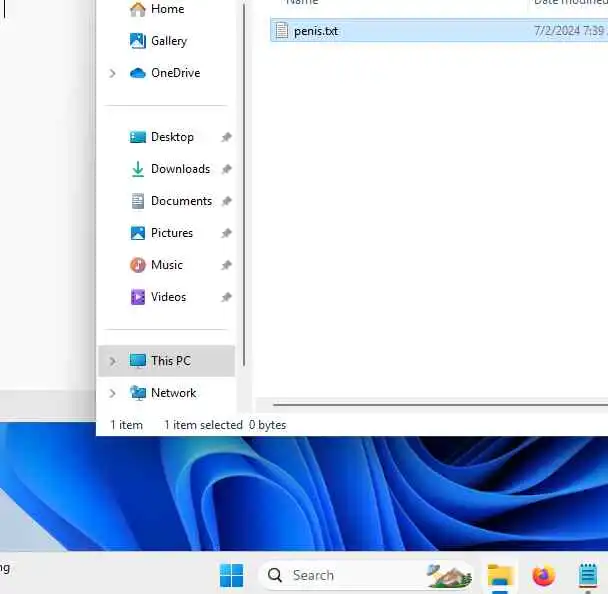This screenshot has height=594, width=608.
Task: Click the Network computers icon
Action: tap(138, 393)
